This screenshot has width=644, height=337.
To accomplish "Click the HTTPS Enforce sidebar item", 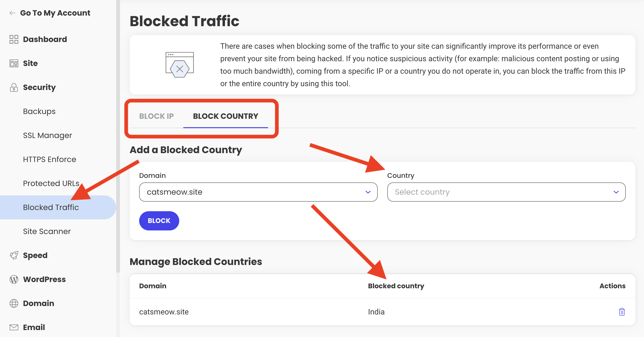I will point(49,159).
